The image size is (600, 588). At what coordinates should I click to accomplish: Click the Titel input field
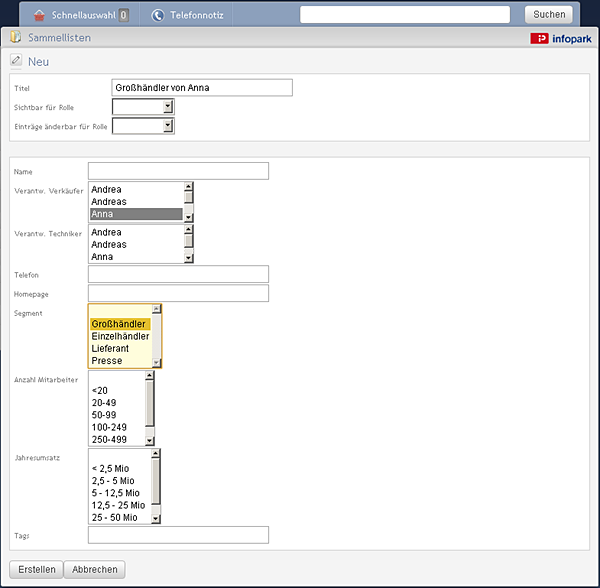pos(202,88)
